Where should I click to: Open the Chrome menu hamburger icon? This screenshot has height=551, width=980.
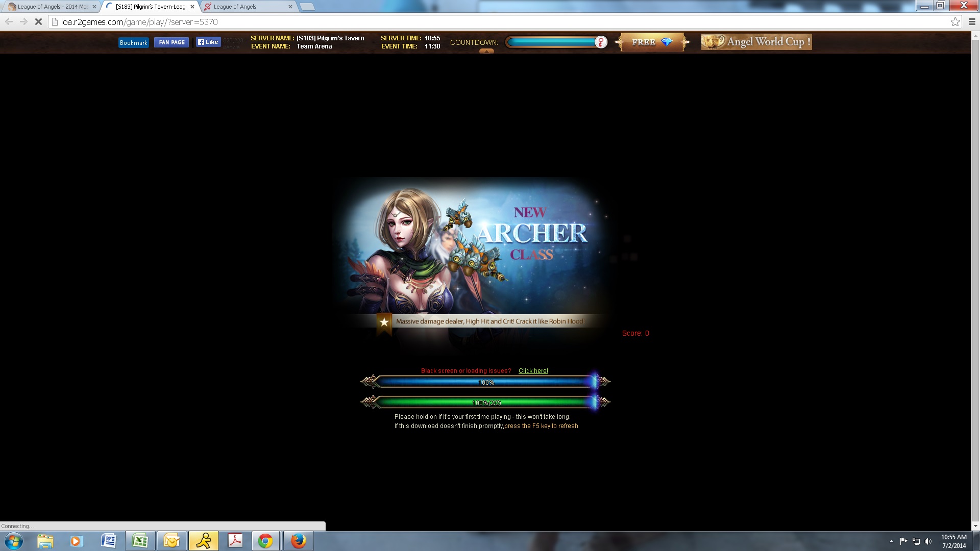tap(972, 22)
